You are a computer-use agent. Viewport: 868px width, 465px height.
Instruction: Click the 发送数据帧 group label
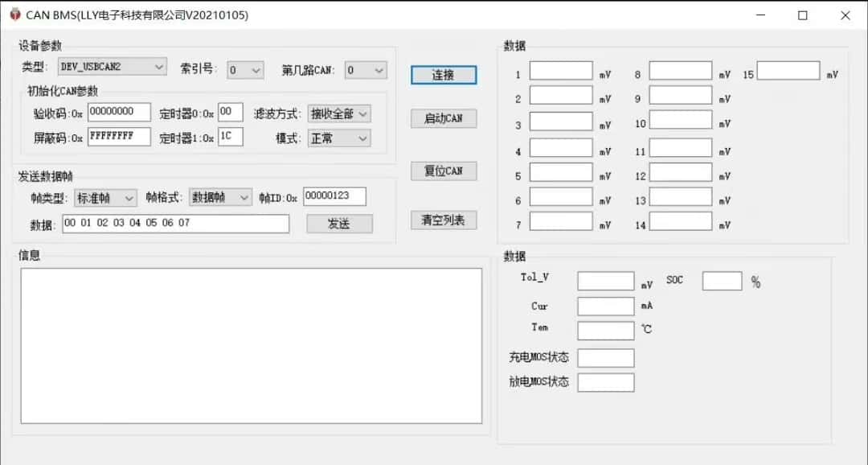pos(45,176)
